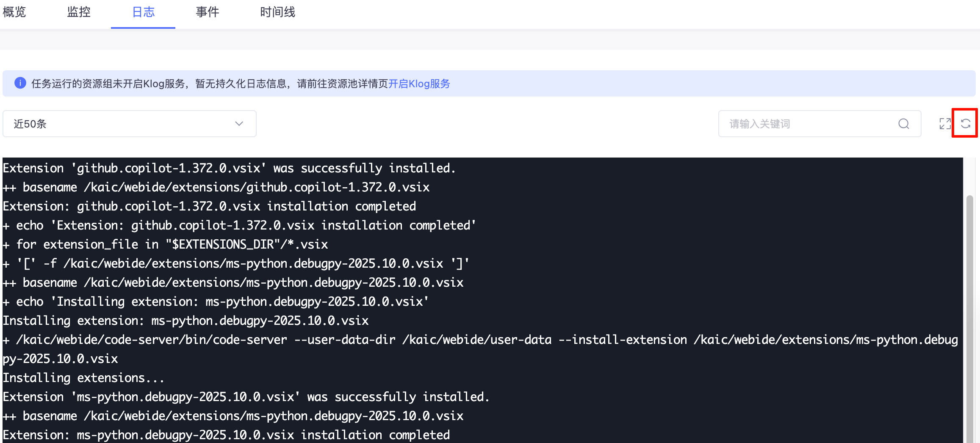Expand the 近50条 chevron arrow
The height and width of the screenshot is (443, 980).
pos(239,124)
